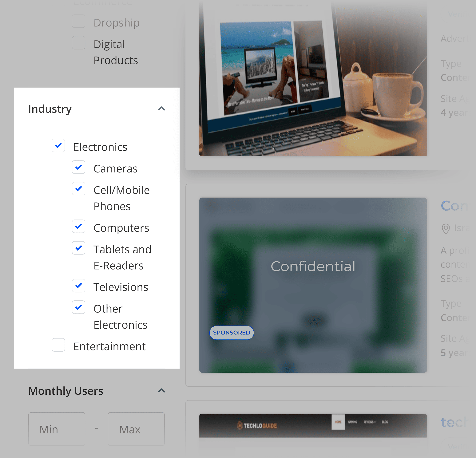The width and height of the screenshot is (476, 458).
Task: Toggle off the Computers checkbox
Action: (78, 227)
